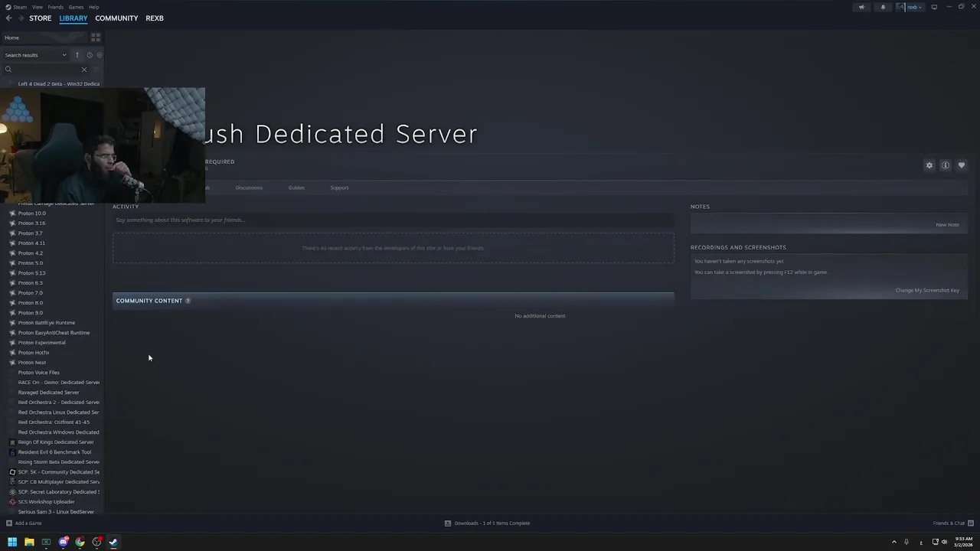Select Proton EasyAntiCheat Runtime
Image resolution: width=980 pixels, height=551 pixels.
click(55, 333)
